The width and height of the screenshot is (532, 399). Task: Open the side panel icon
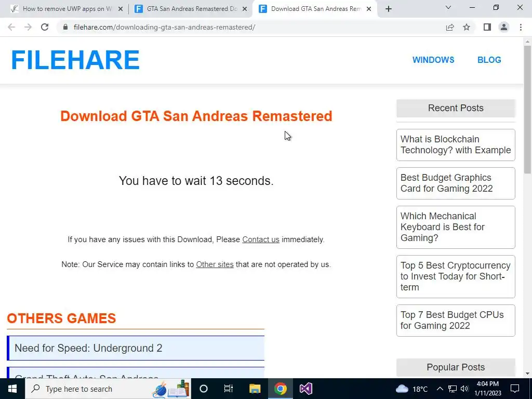click(487, 27)
